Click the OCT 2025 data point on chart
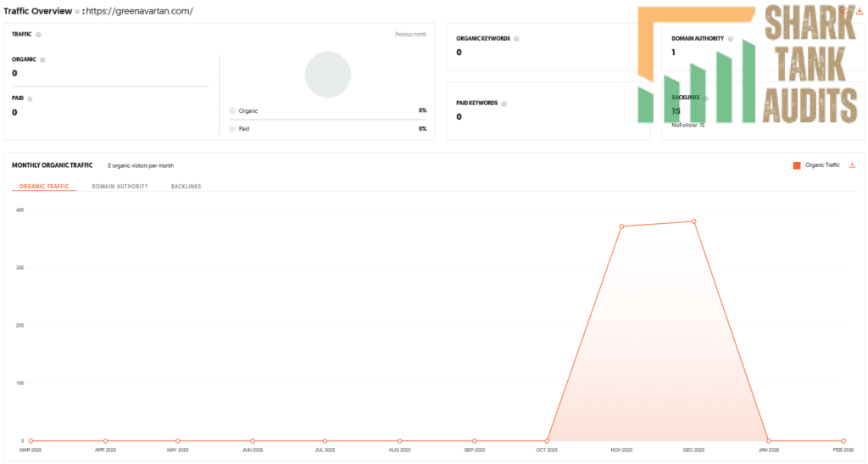Screen dimensions: 868x464 pyautogui.click(x=548, y=441)
